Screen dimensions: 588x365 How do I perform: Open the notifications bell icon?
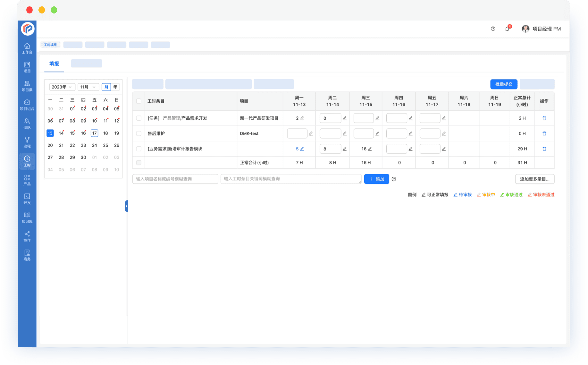point(507,29)
